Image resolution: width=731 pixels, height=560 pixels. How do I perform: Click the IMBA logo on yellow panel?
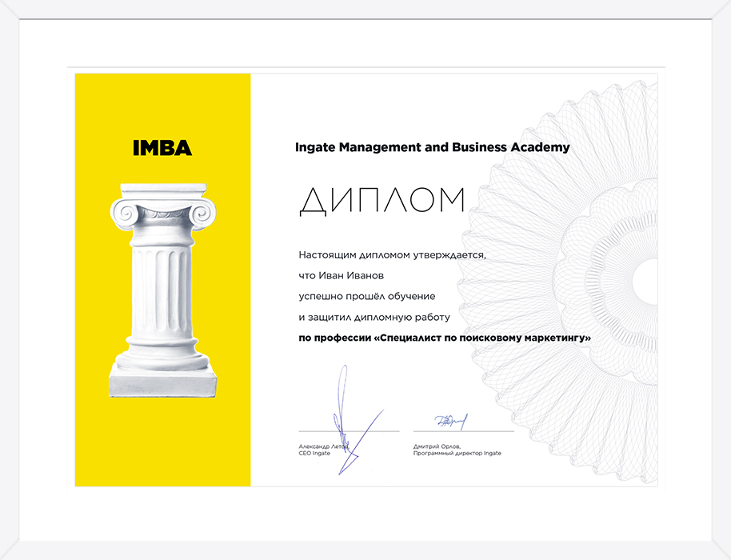[x=162, y=148]
